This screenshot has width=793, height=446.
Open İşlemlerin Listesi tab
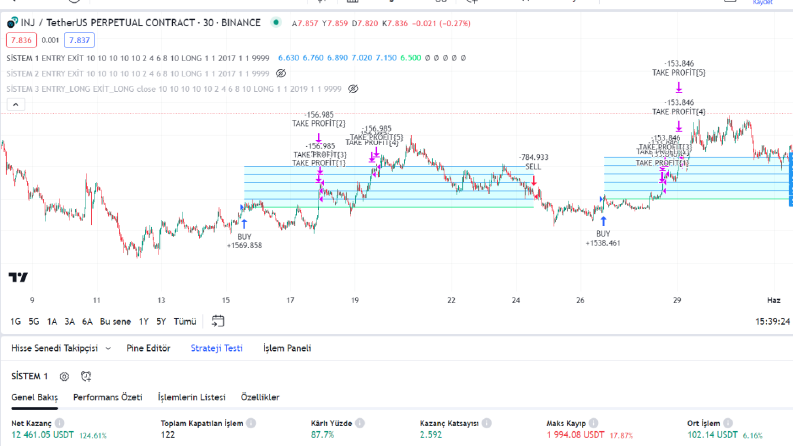point(192,397)
